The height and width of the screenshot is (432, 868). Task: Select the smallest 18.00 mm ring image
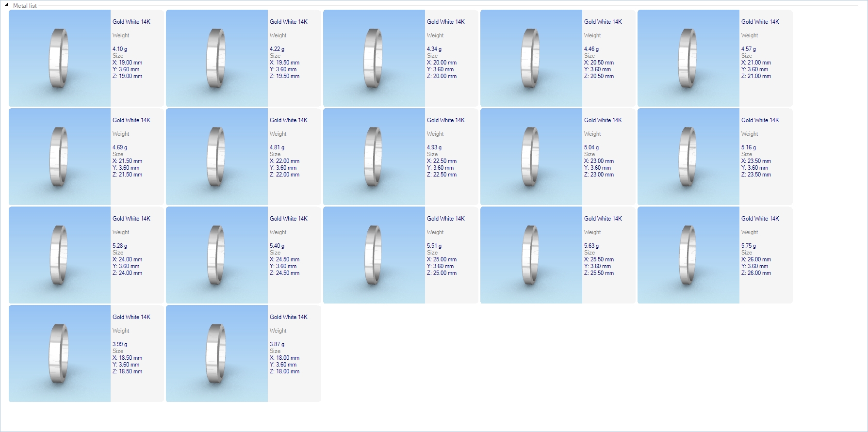[217, 353]
